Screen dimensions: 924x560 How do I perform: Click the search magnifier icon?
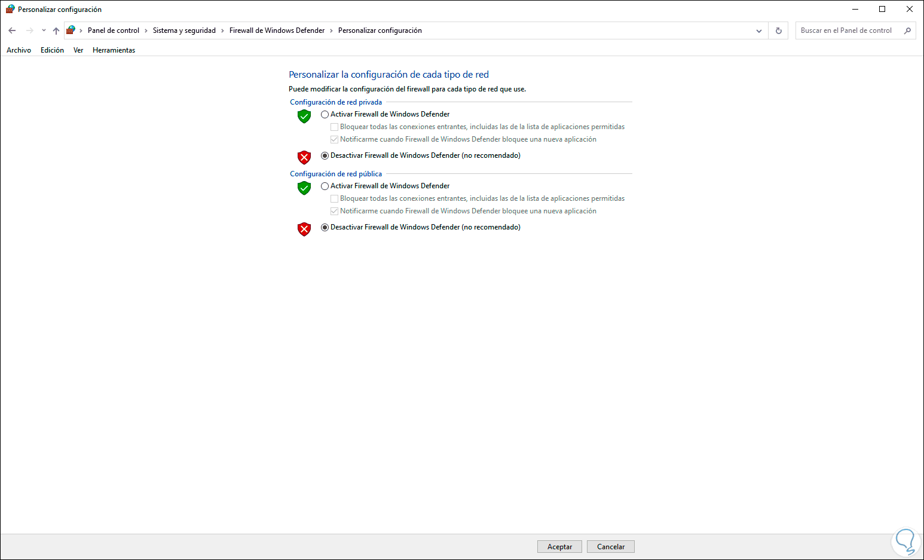(907, 30)
